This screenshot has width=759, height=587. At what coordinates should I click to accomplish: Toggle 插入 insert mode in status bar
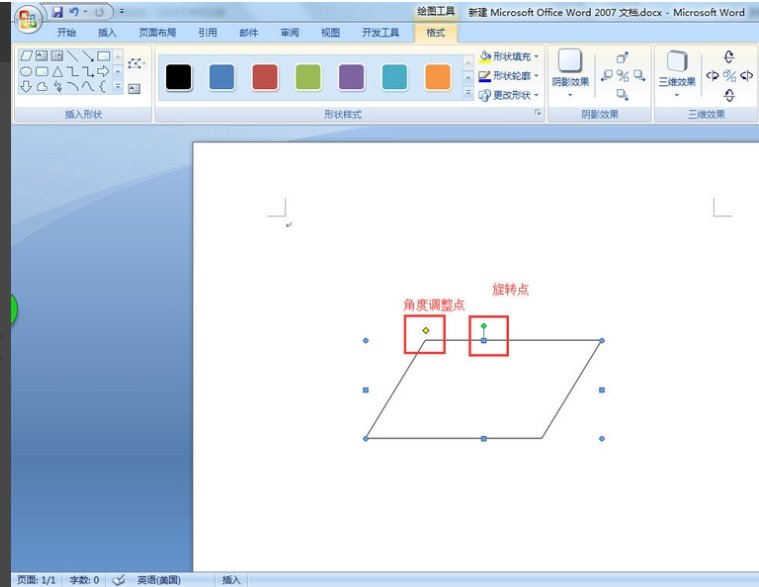231,580
